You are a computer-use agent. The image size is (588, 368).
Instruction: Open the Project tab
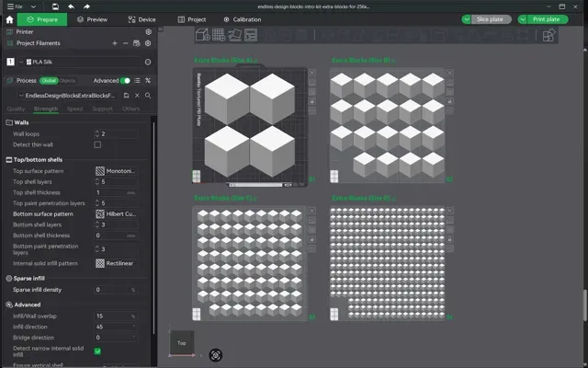click(192, 19)
